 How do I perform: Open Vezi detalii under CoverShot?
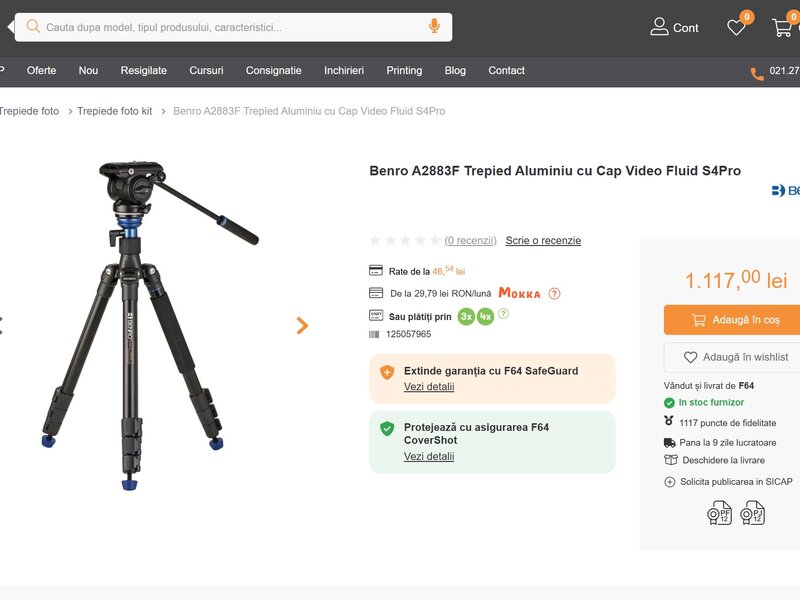429,457
